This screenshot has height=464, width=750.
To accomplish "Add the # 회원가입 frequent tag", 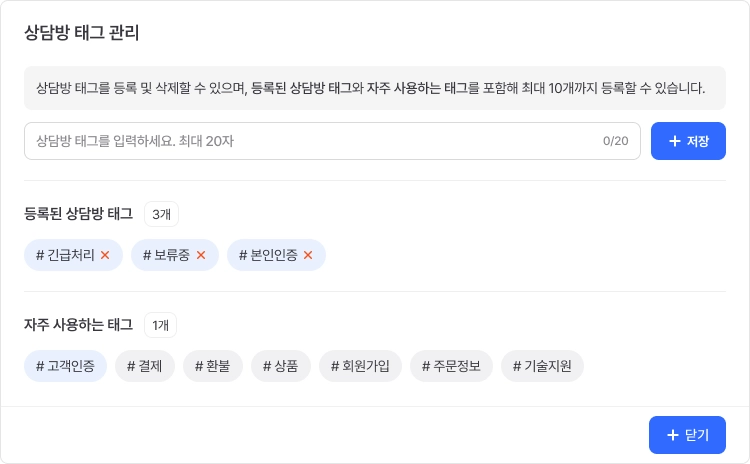I will coord(360,366).
